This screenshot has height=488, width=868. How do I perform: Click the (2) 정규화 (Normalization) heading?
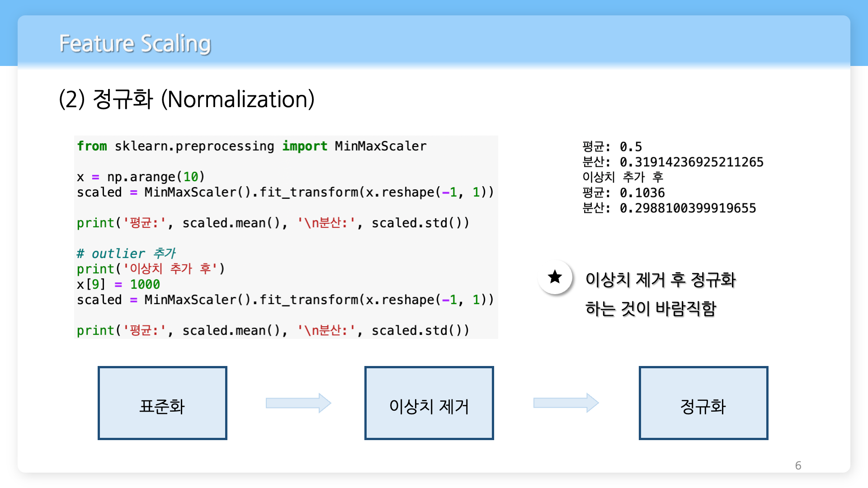pos(186,99)
